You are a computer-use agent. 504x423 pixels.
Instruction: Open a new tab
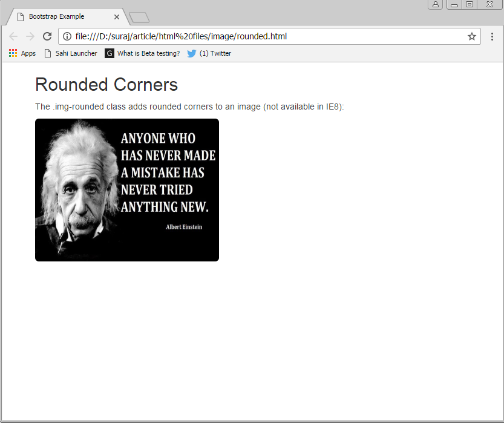139,18
